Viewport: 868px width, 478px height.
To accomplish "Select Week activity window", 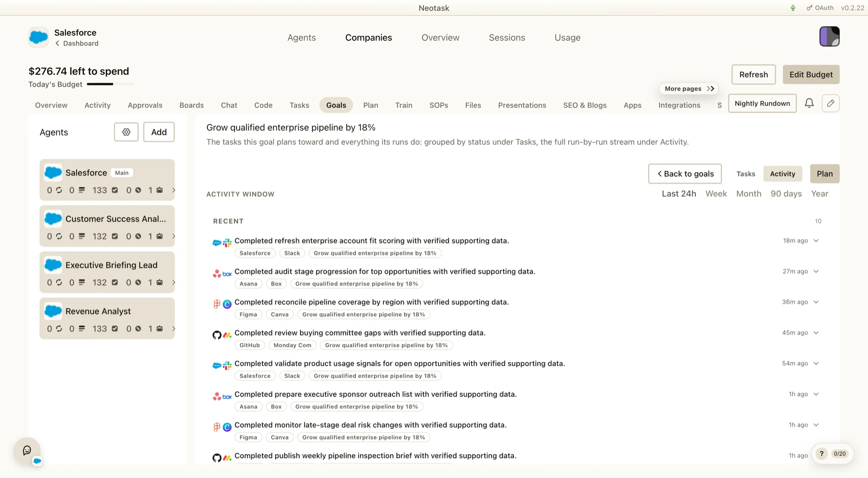I will 716,193.
